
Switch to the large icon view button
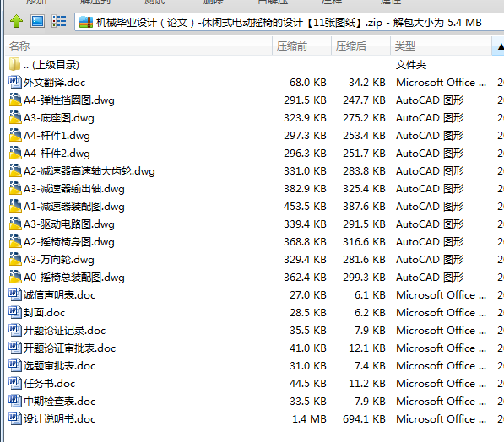pyautogui.click(x=37, y=21)
